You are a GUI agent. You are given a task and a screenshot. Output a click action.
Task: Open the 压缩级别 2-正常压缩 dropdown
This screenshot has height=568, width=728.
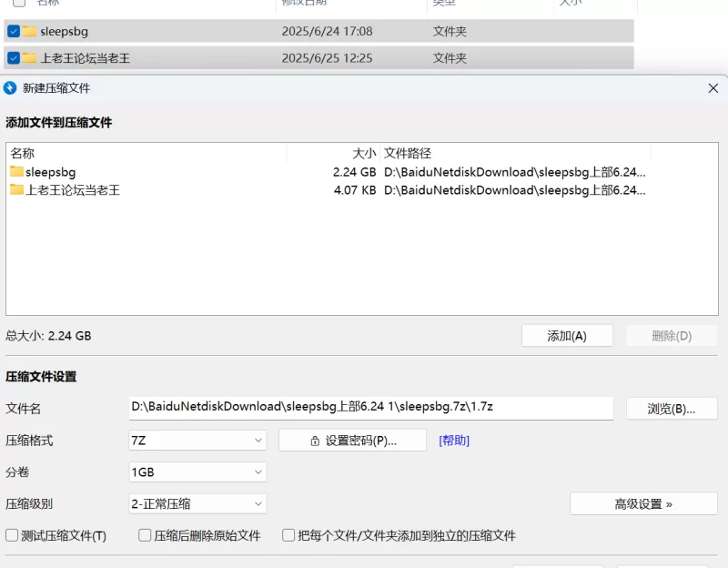click(197, 503)
